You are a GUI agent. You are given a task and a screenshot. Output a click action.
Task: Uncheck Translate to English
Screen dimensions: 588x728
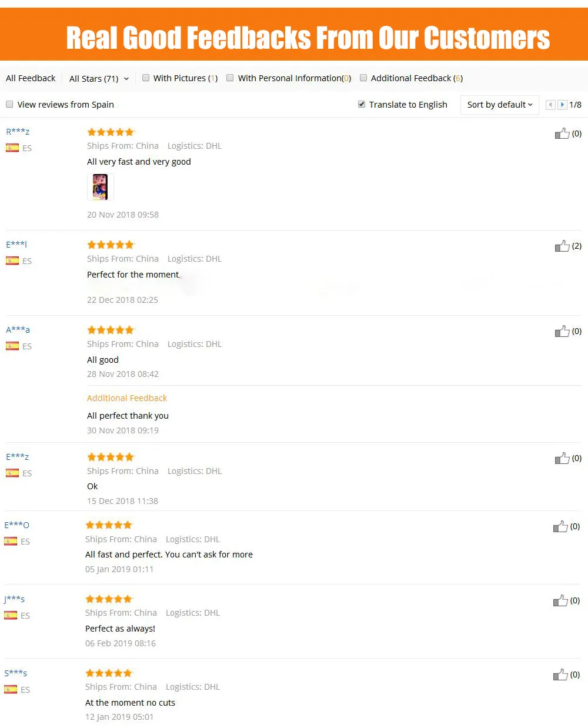362,104
